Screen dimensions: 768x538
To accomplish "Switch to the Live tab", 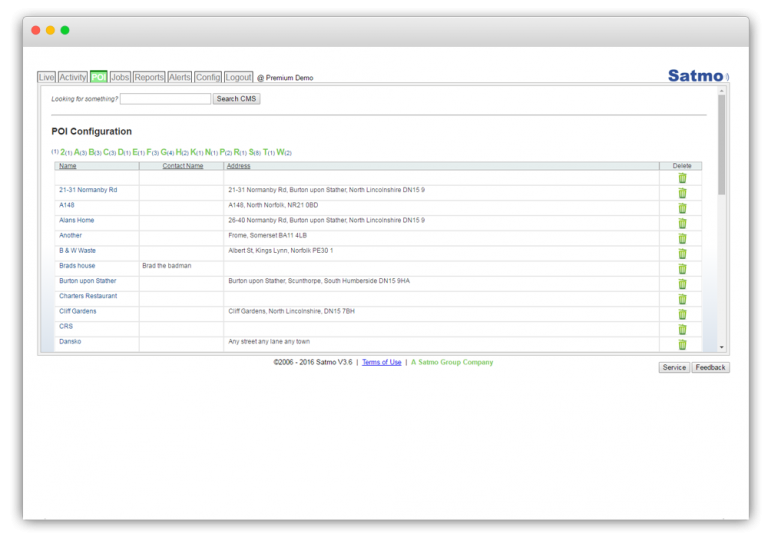I will tap(47, 77).
